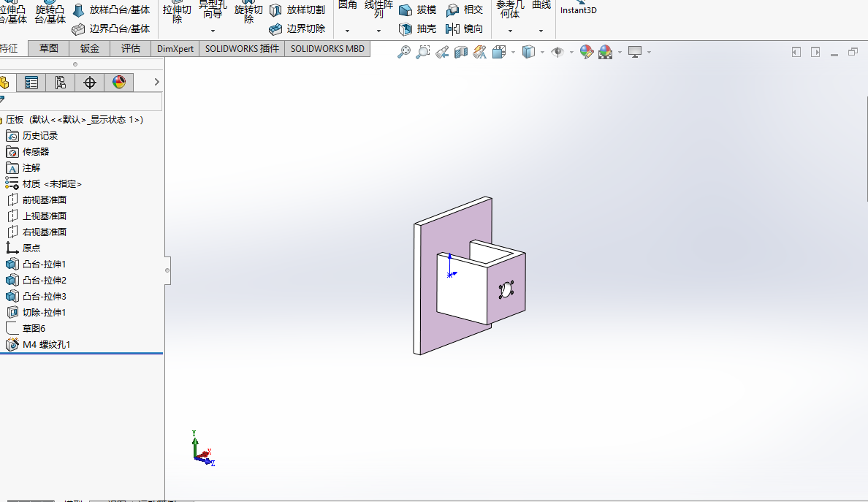Click the previous viewport arrow icon
The image size is (868, 502).
pos(796,52)
